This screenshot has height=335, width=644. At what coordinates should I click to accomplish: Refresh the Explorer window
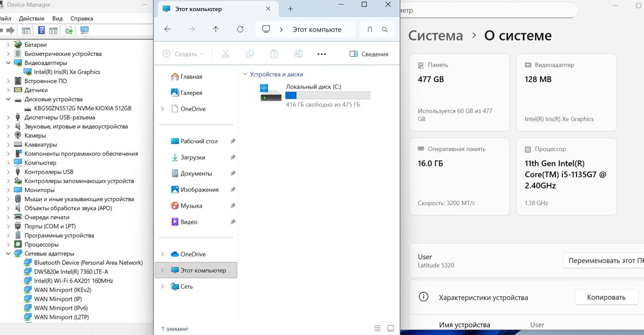(x=240, y=30)
